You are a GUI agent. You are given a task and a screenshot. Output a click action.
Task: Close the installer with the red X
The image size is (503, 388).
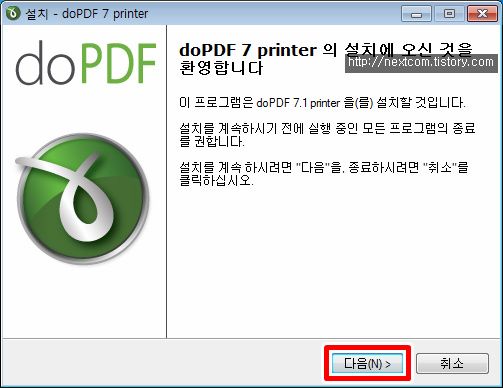[x=482, y=14]
